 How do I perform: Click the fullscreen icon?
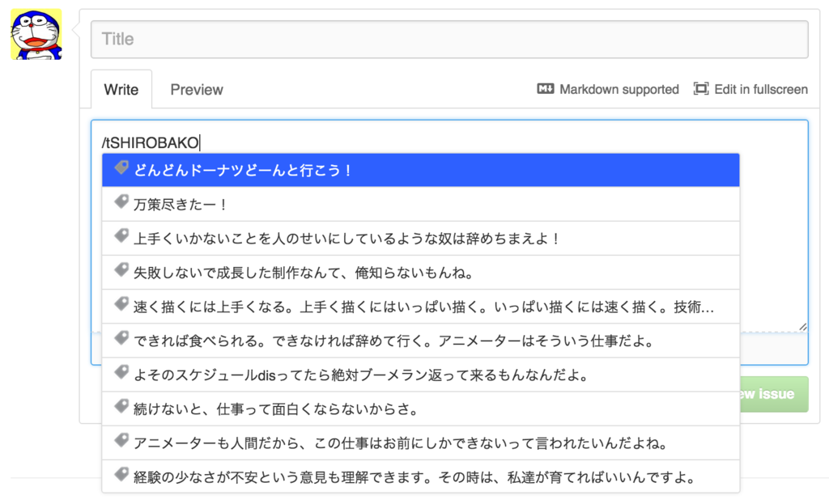pos(701,89)
